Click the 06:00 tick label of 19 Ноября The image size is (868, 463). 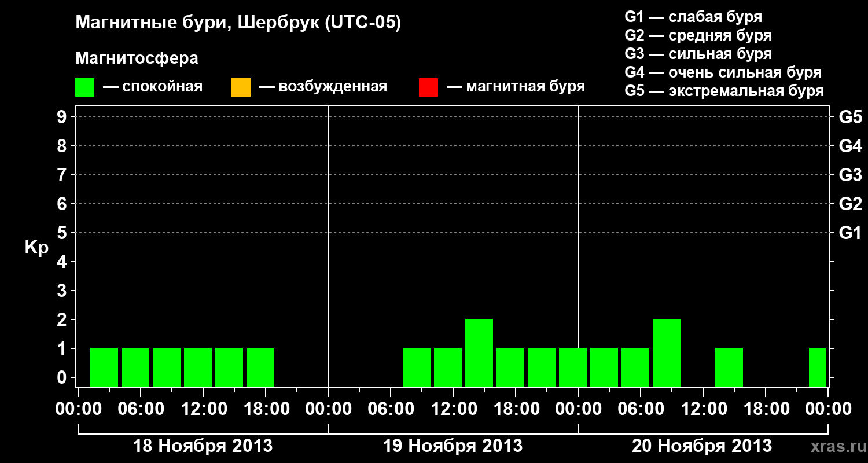pyautogui.click(x=391, y=409)
